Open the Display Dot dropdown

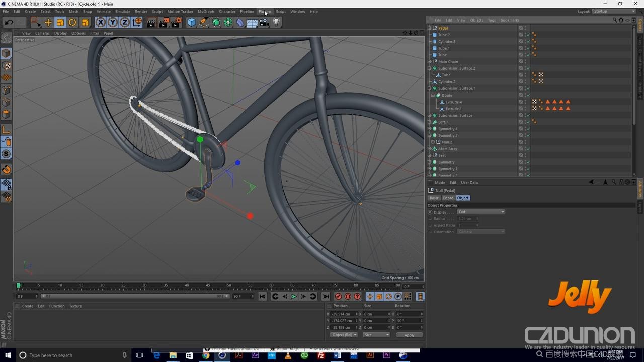click(x=481, y=212)
